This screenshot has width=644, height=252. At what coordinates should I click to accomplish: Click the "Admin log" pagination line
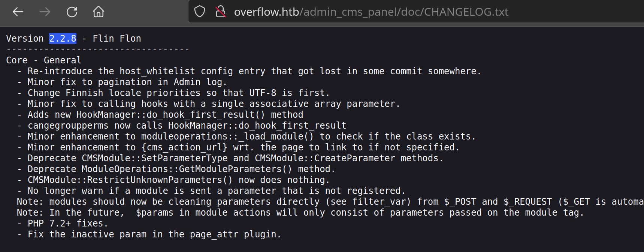127,82
